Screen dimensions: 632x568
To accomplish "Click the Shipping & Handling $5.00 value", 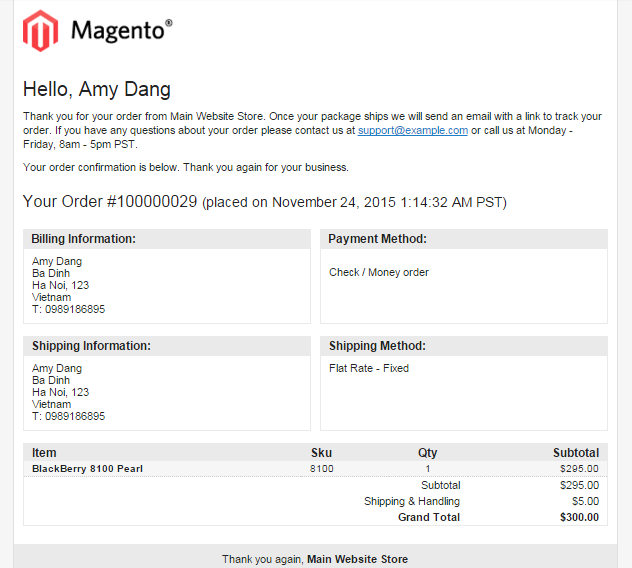I will (585, 501).
